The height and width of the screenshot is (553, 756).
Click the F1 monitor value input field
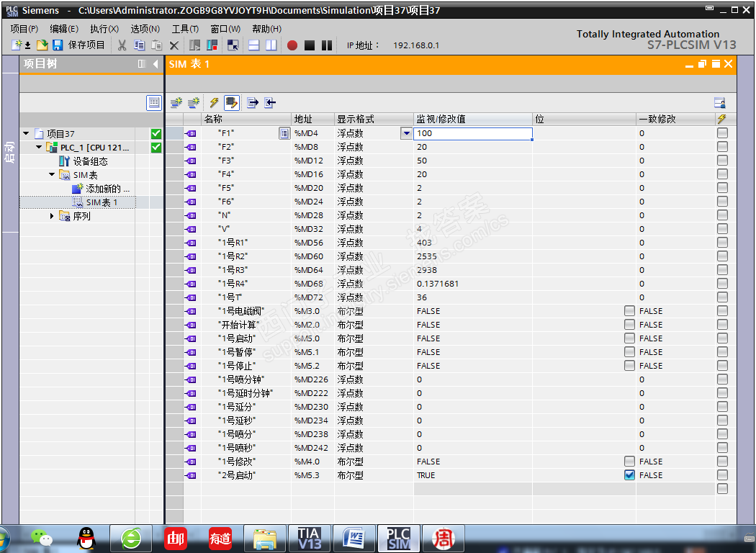[x=472, y=133]
